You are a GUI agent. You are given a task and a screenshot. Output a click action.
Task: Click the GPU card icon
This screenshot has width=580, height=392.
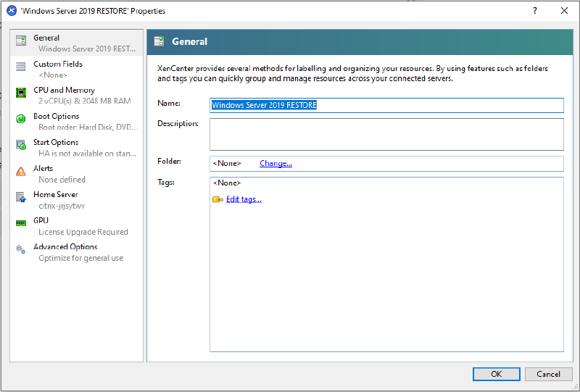21,223
